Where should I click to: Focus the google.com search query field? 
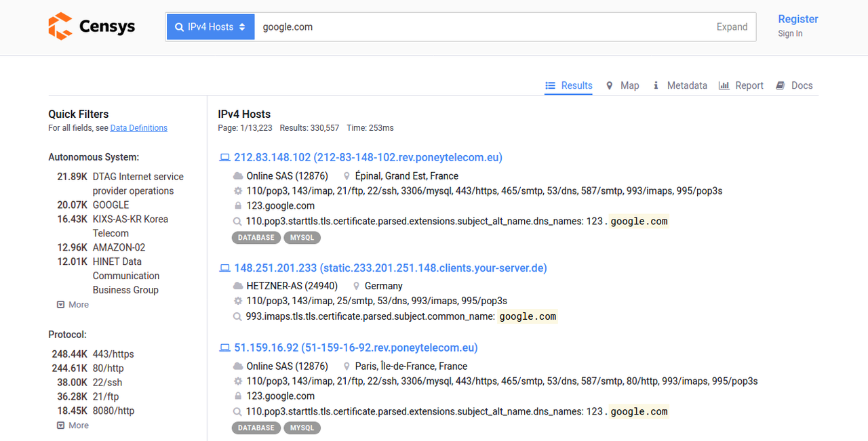coord(481,27)
